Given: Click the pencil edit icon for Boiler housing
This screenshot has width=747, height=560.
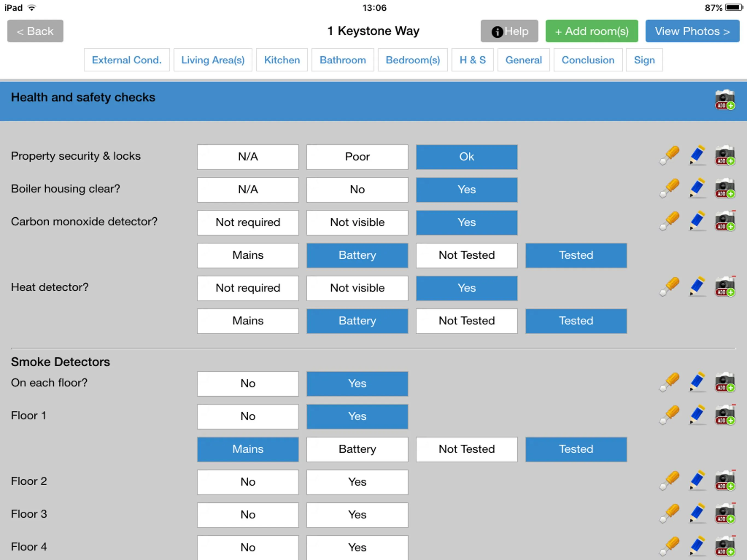Looking at the screenshot, I should point(696,189).
